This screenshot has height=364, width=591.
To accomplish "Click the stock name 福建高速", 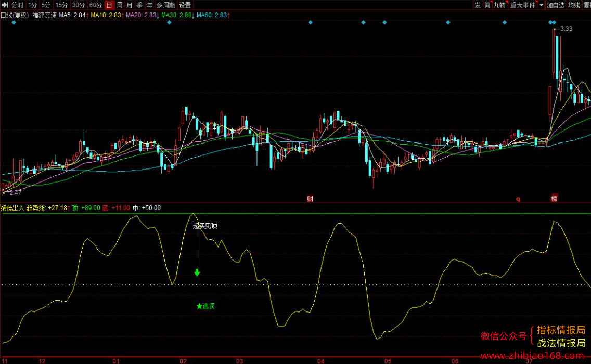I will tap(44, 15).
